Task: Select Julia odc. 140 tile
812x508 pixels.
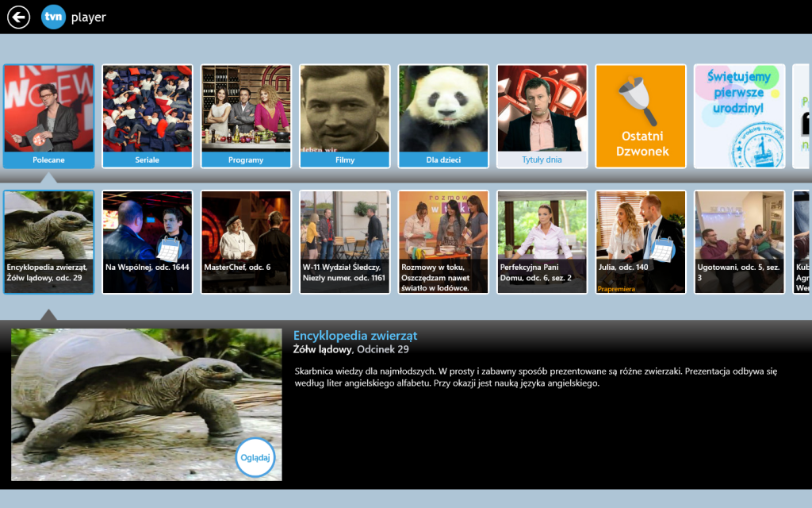Action: (641, 242)
